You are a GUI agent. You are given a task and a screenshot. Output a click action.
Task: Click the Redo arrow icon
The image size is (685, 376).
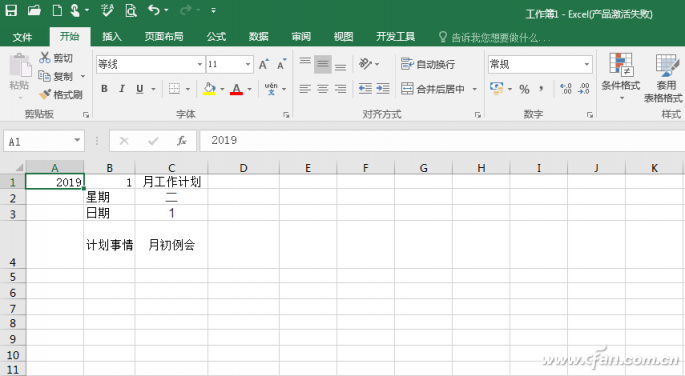click(x=186, y=10)
